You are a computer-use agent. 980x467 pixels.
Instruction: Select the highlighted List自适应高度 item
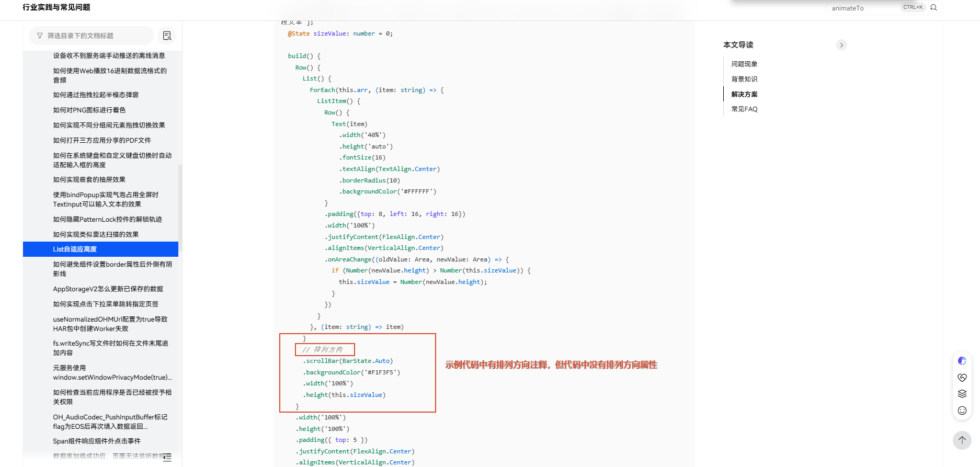(100, 249)
